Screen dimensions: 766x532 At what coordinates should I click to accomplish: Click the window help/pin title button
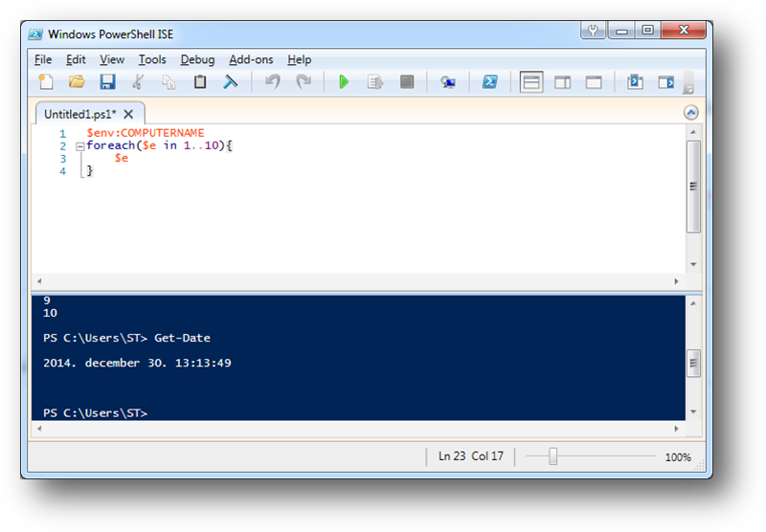[x=593, y=31]
